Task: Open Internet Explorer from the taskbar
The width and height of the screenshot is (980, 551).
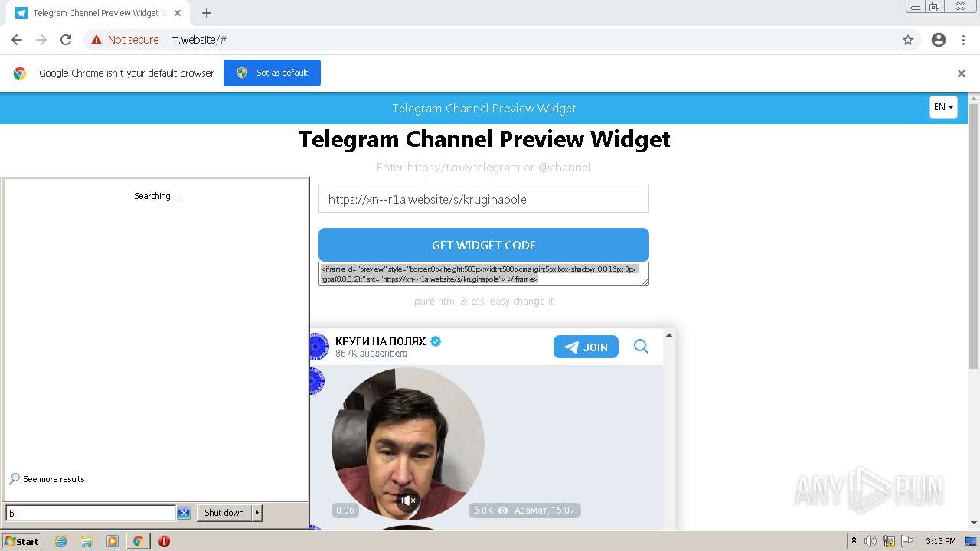Action: [60, 541]
